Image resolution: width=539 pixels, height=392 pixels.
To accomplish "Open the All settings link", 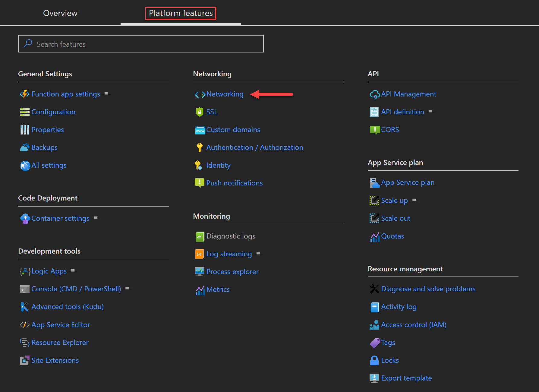I will (x=49, y=165).
